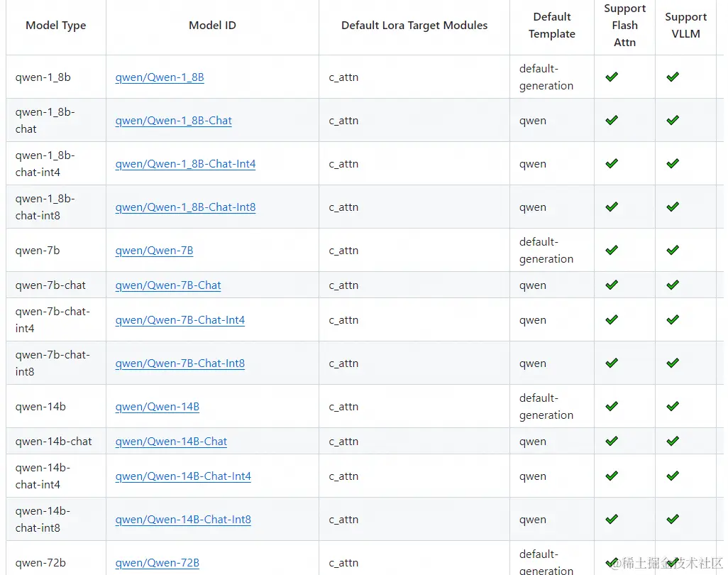The image size is (728, 575).
Task: Click Flash Attn checkmark in qwen-1_8b-chat-int8 row
Action: coord(612,207)
